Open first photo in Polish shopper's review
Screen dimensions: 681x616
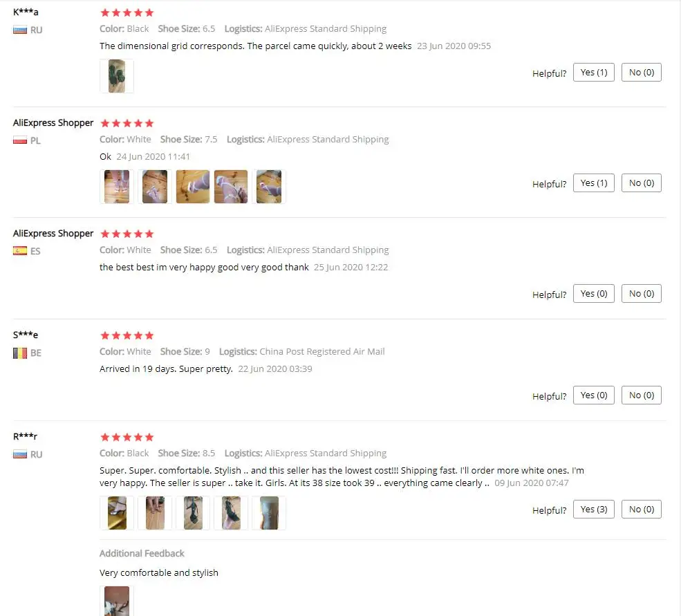click(x=116, y=187)
